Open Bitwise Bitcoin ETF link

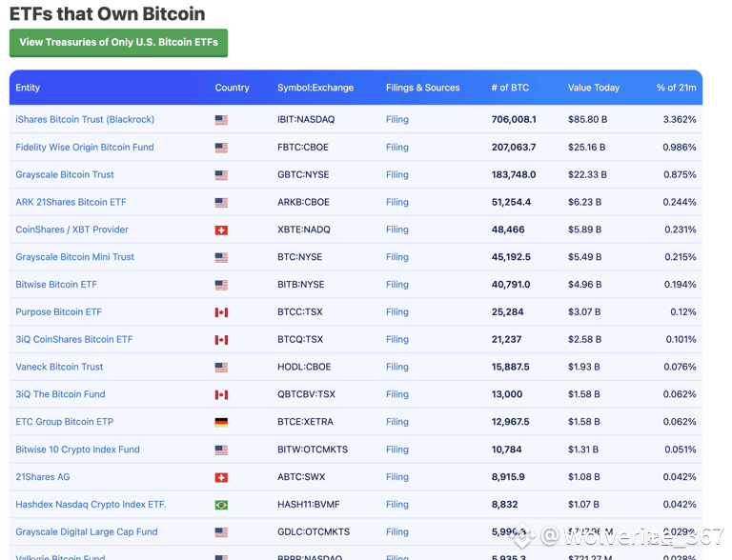click(56, 285)
